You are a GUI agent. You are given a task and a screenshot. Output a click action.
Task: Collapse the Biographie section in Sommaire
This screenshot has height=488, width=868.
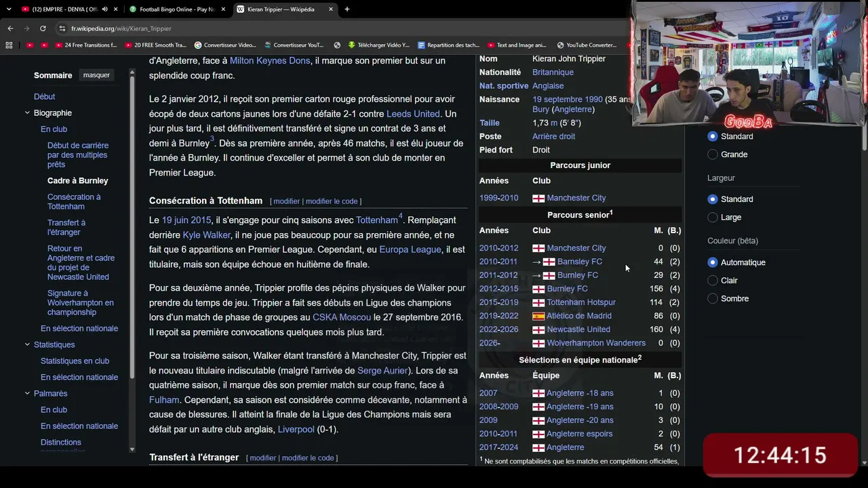(x=27, y=113)
